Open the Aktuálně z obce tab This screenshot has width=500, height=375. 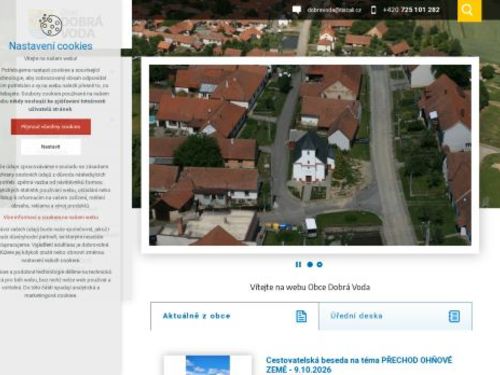pos(235,316)
